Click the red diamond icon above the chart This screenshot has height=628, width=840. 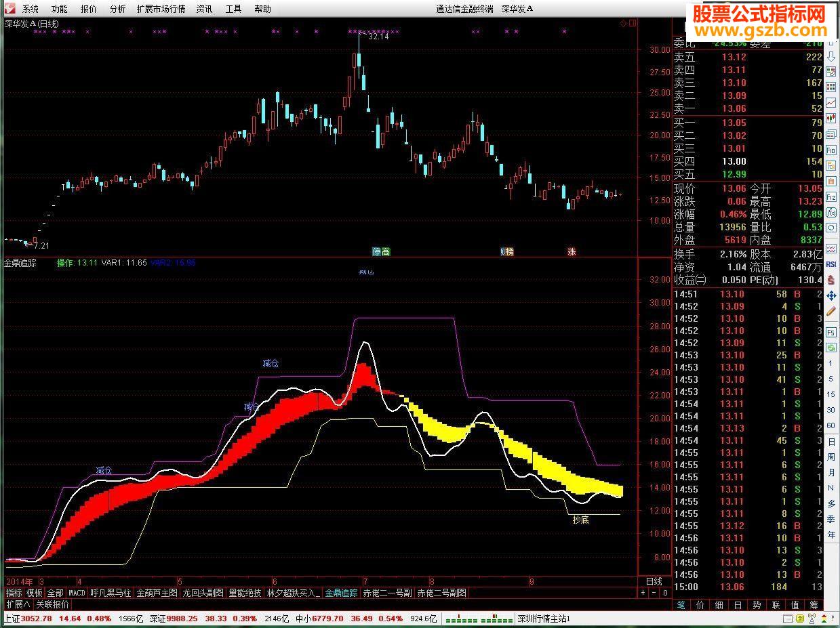tap(623, 24)
